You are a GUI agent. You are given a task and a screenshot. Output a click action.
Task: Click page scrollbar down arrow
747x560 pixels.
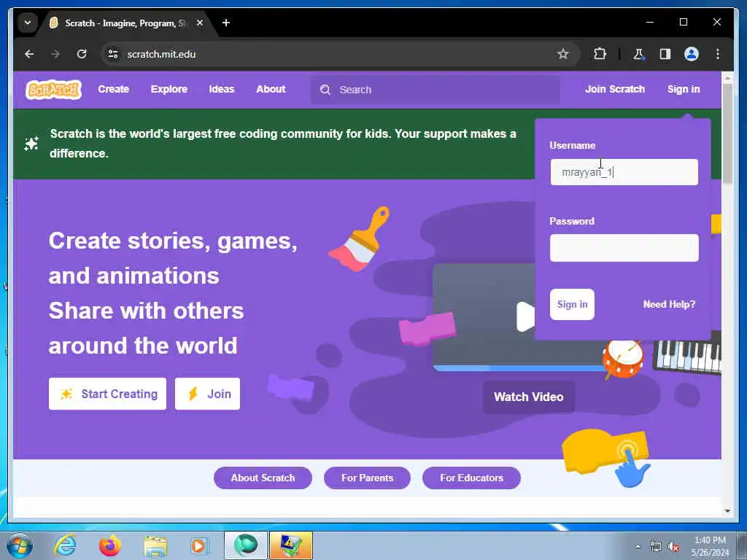727,511
